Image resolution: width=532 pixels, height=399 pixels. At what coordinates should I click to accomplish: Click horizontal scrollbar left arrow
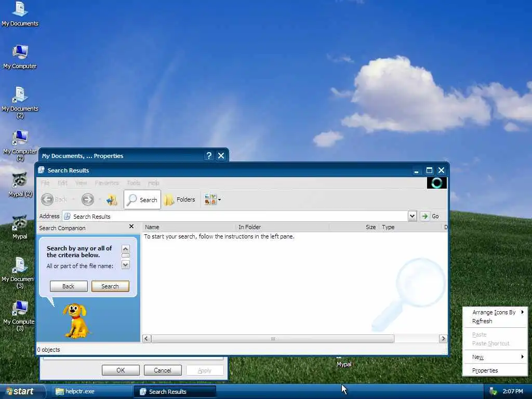pos(147,338)
